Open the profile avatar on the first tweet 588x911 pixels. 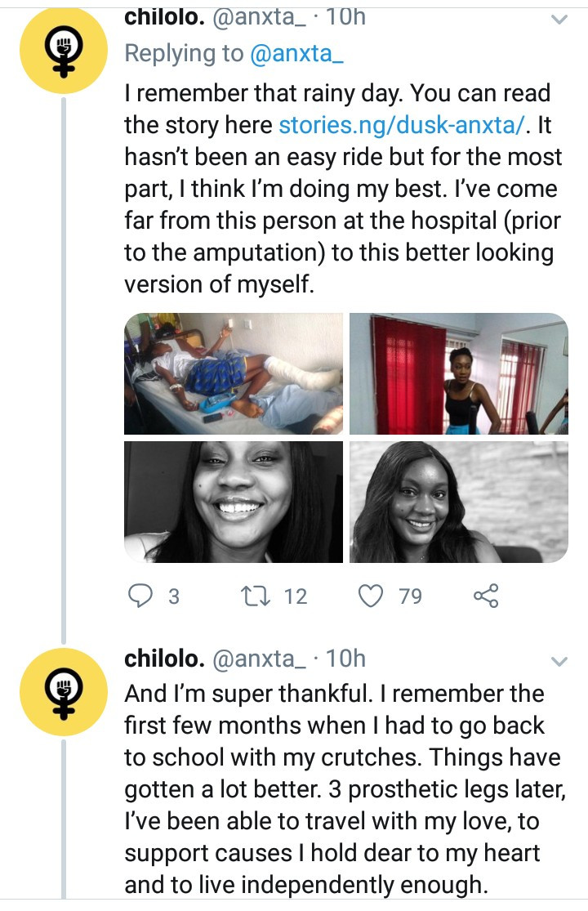[x=64, y=49]
